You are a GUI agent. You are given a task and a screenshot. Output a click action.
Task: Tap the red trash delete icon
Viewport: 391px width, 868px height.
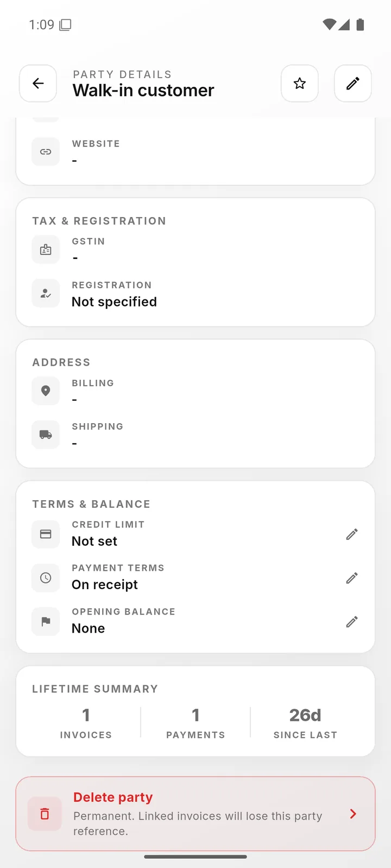[x=45, y=814]
